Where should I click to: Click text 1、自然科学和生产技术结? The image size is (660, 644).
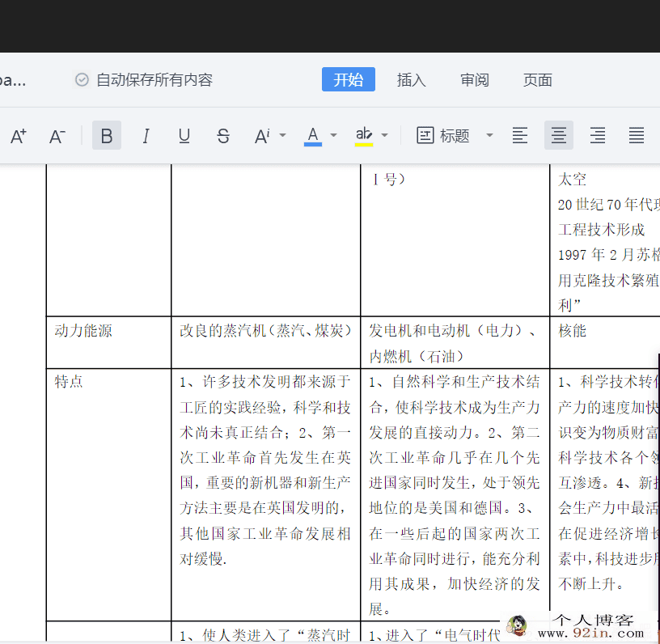point(455,382)
